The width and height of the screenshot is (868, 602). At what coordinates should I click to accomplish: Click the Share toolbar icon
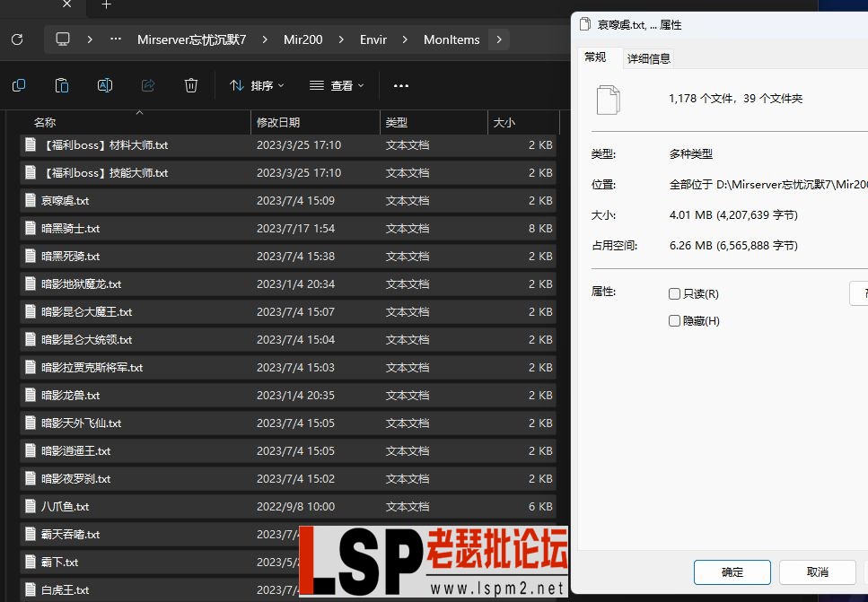click(x=148, y=85)
